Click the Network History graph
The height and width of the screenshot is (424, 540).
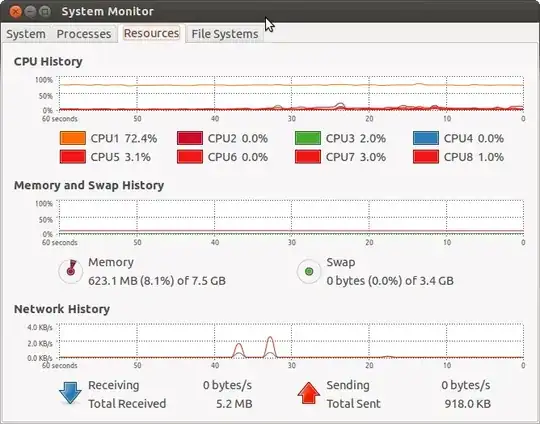(x=291, y=341)
